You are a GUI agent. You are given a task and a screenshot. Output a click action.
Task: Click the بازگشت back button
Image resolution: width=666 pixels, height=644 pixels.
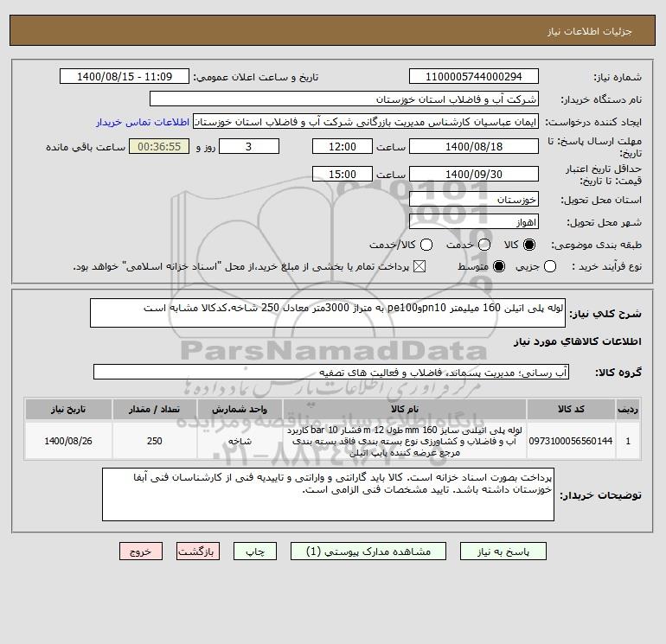[x=198, y=552]
